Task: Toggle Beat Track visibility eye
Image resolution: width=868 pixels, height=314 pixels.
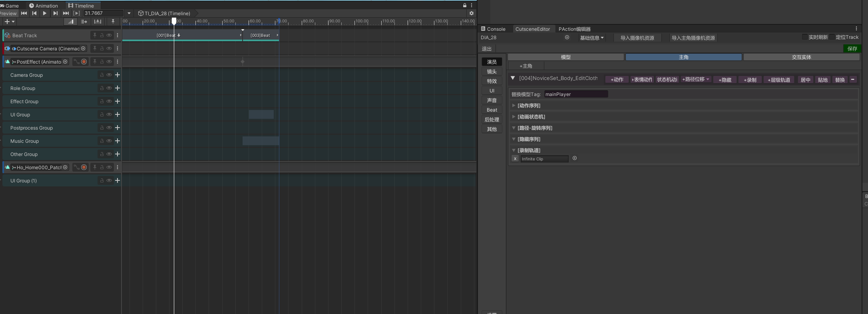Action: tap(109, 35)
